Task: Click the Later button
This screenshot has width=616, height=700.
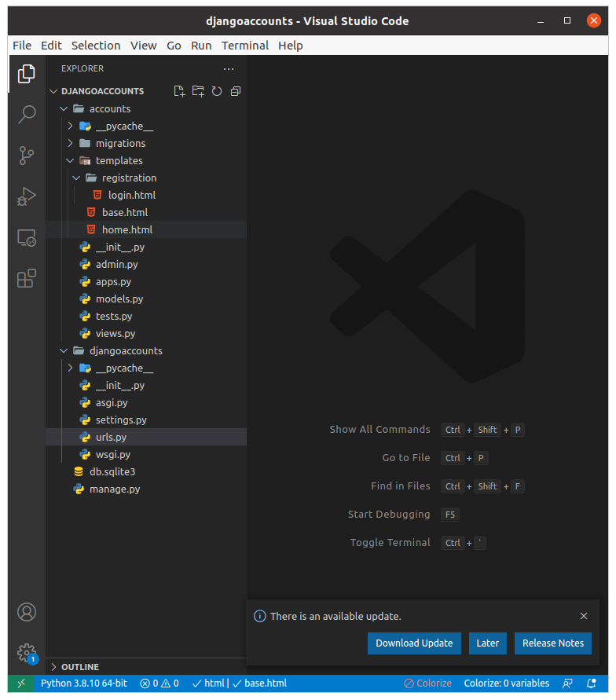Action: 487,643
